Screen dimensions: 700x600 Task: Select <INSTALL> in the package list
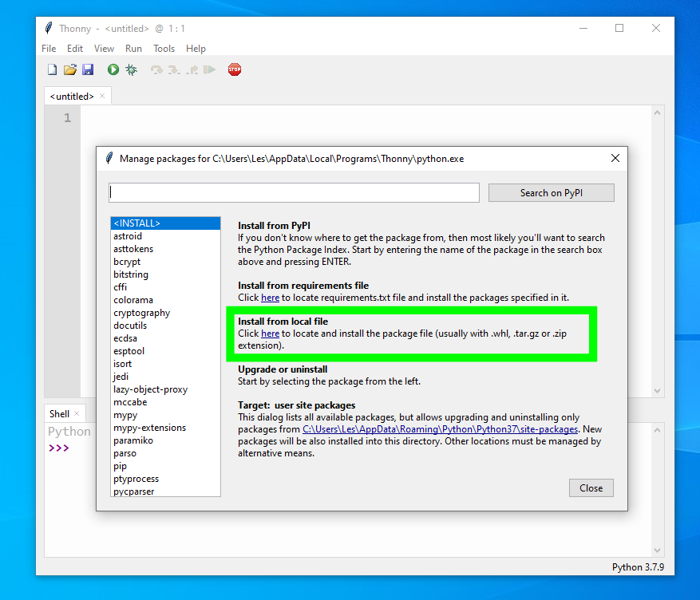165,223
